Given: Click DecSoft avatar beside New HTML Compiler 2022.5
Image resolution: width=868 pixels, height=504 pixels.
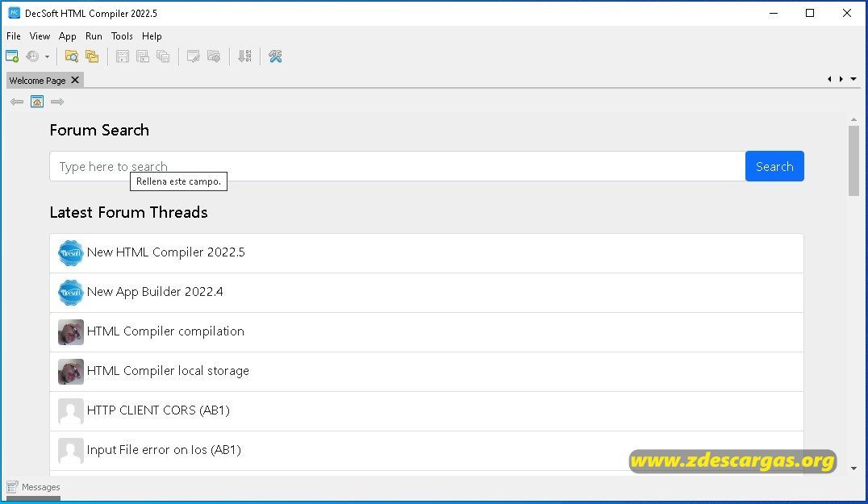Looking at the screenshot, I should click(71, 253).
